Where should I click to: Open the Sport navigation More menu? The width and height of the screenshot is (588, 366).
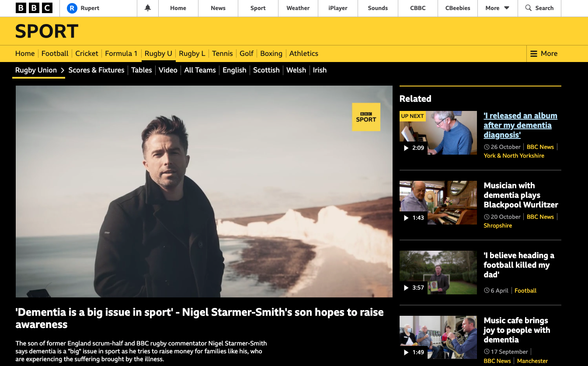tap(544, 54)
